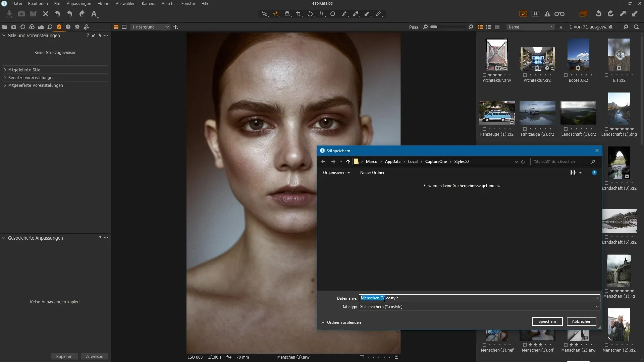Delete image with the X toolbar icon
This screenshot has height=362, width=644.
(x=46, y=14)
